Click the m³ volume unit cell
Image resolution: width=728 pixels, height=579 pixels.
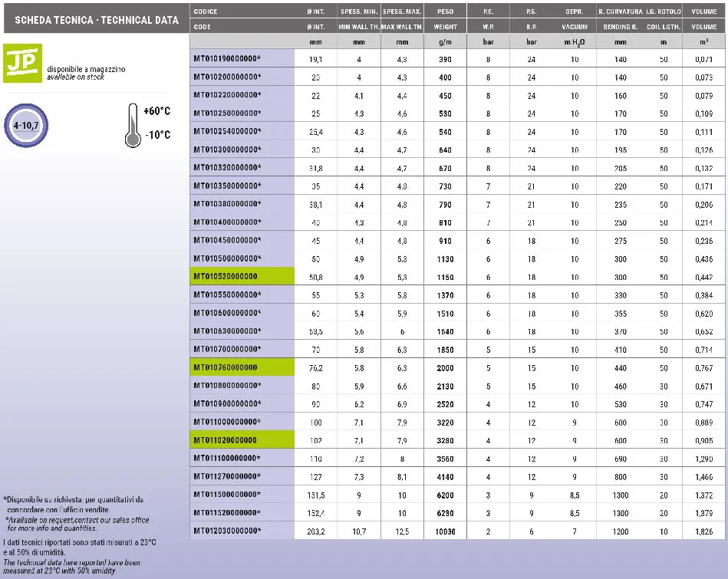coord(704,42)
